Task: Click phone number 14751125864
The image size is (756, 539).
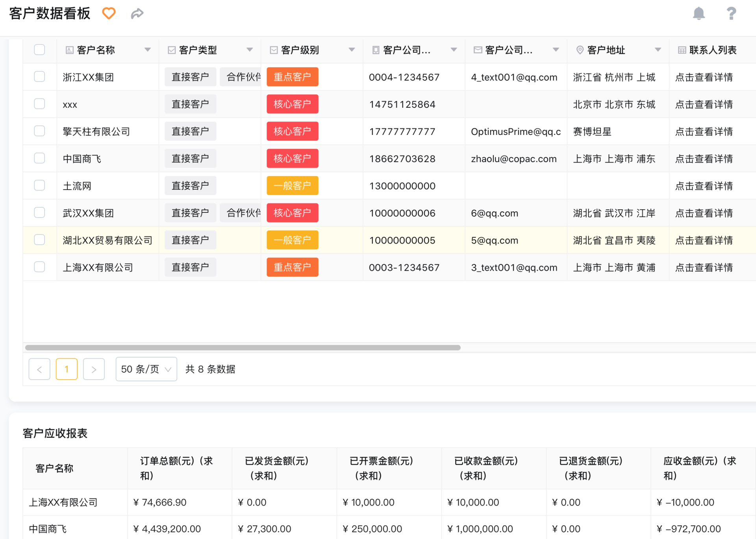Action: [x=402, y=104]
